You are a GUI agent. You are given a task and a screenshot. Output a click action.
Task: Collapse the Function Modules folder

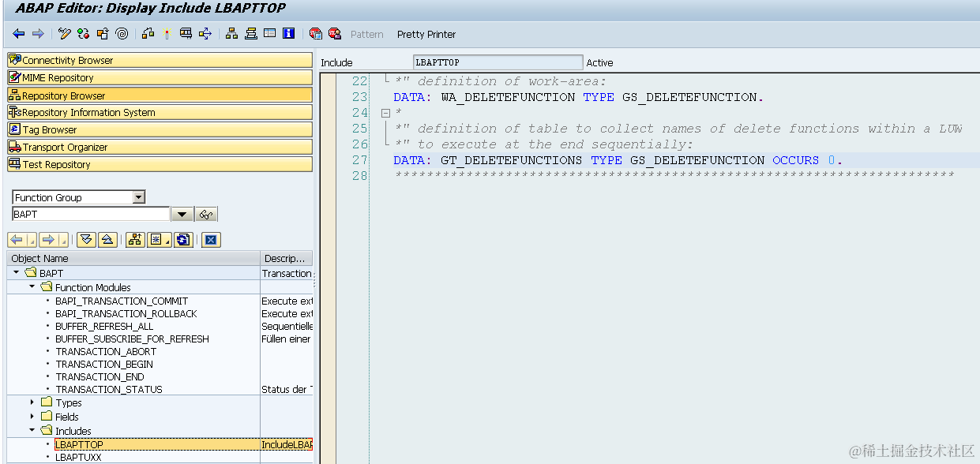click(32, 287)
